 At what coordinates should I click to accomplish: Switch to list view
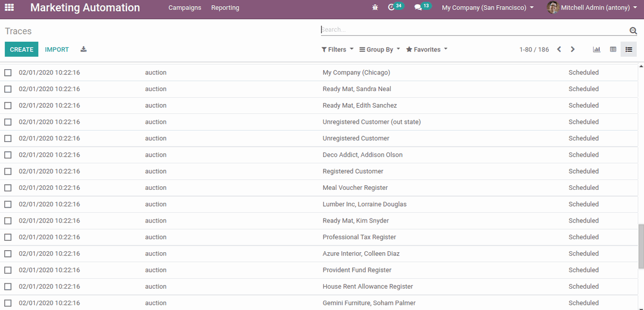(628, 49)
